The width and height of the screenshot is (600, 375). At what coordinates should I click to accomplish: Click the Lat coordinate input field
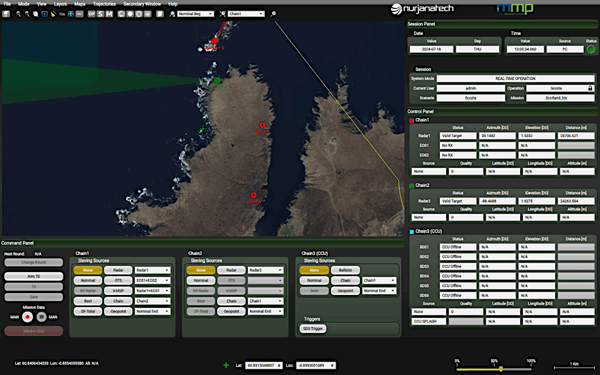[264, 365]
